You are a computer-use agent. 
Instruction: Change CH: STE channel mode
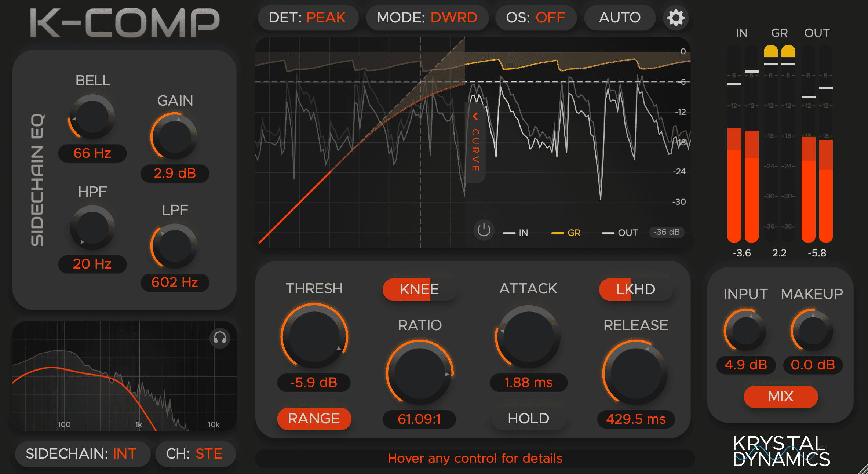(x=195, y=454)
